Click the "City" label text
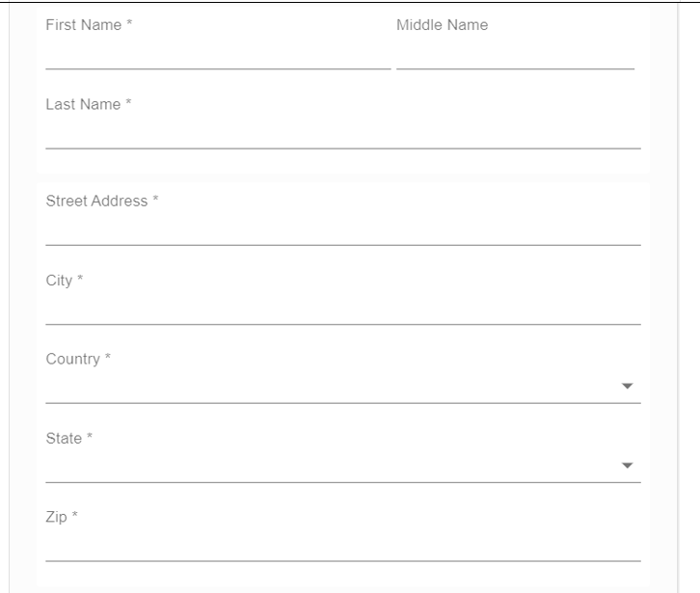Screen dimensions: 700x593 (x=59, y=280)
